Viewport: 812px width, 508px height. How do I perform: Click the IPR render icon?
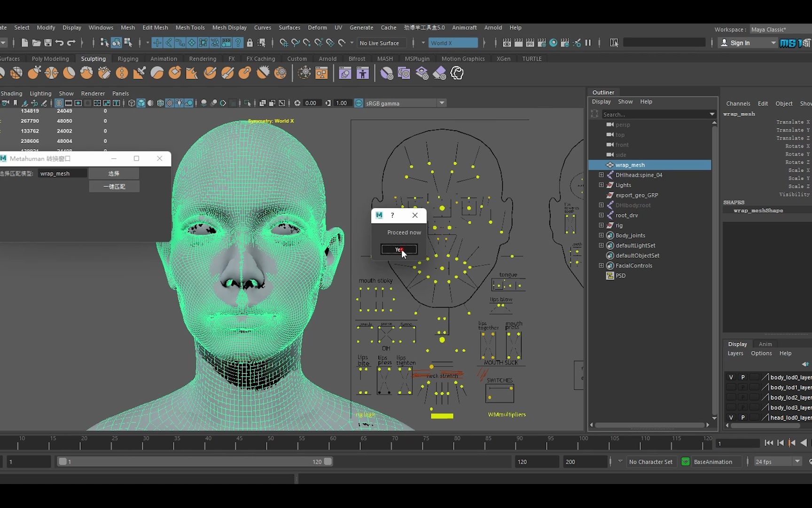(530, 43)
